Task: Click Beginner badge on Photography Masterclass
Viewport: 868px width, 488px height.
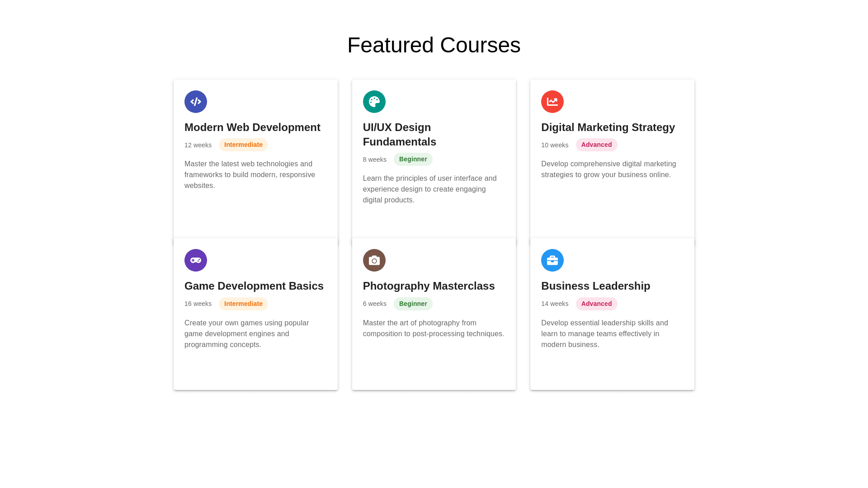Action: coord(413,304)
